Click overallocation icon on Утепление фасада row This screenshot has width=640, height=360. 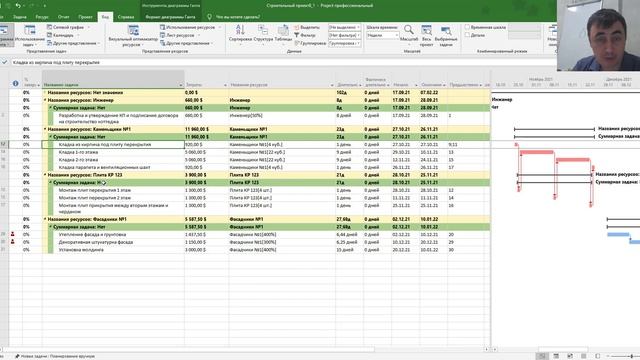coord(13,234)
